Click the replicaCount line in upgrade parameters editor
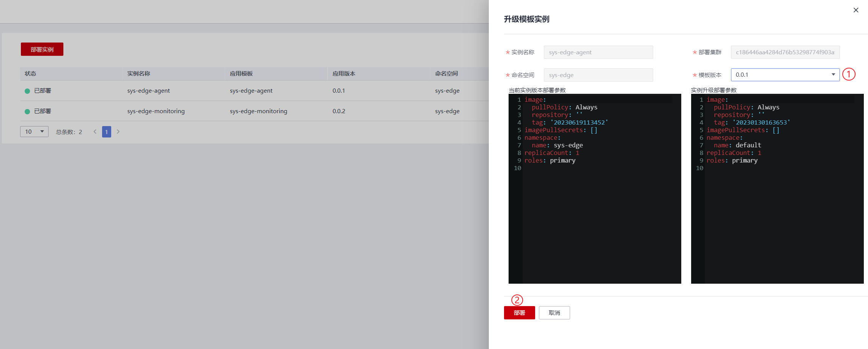The height and width of the screenshot is (349, 868). pyautogui.click(x=734, y=153)
